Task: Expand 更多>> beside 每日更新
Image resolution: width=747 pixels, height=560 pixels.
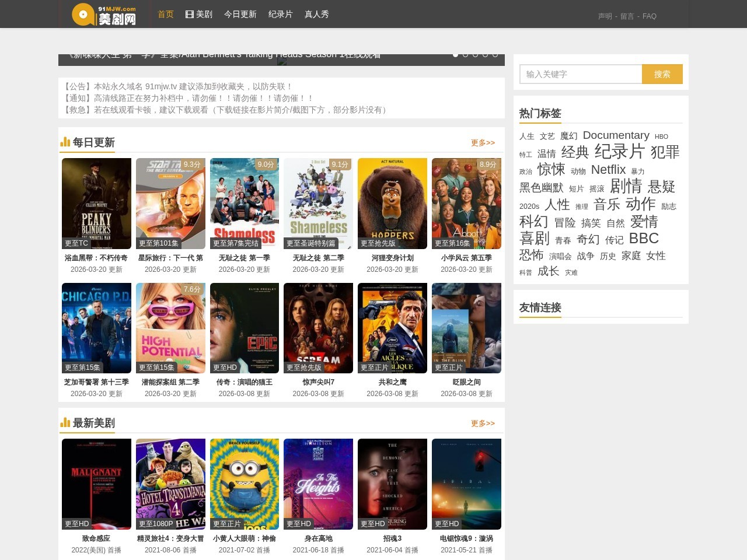Action: (x=483, y=143)
